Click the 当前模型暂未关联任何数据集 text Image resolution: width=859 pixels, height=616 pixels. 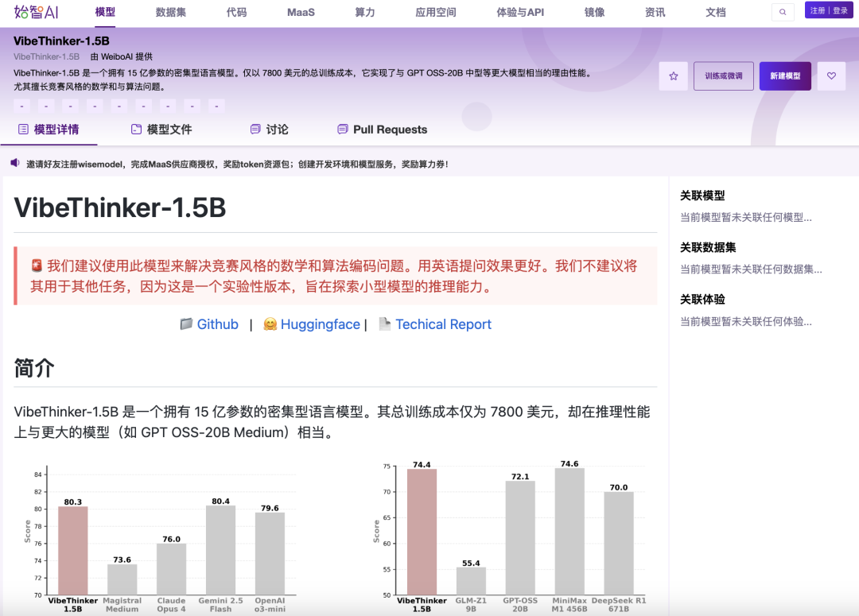751,269
